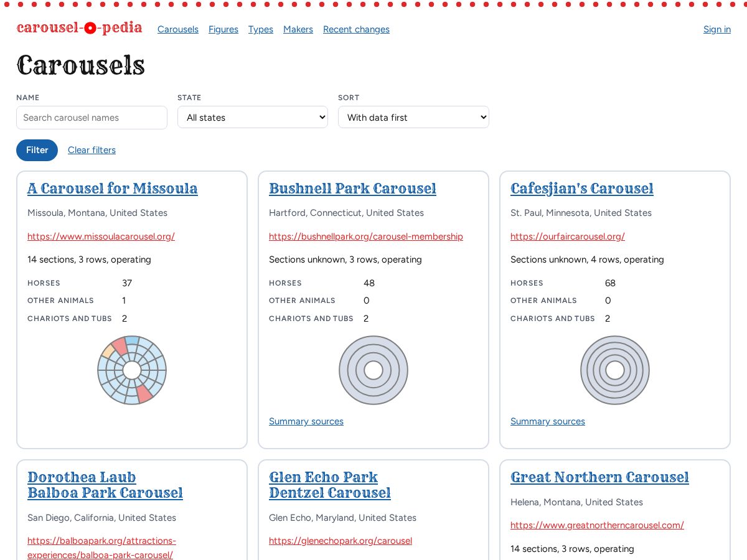This screenshot has width=747, height=560.
Task: Visit bushnellpark.org carousel-membership link
Action: tap(366, 236)
